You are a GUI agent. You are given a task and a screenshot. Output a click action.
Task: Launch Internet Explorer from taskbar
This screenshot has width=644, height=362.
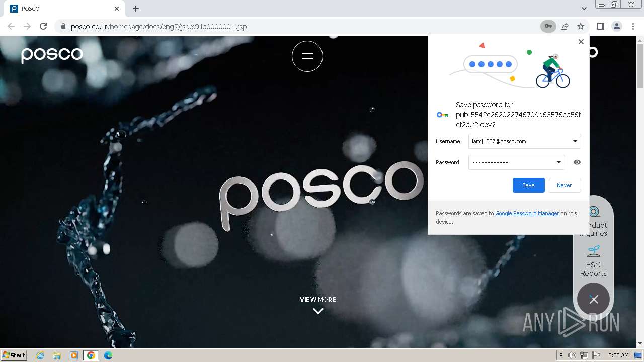tap(40, 355)
